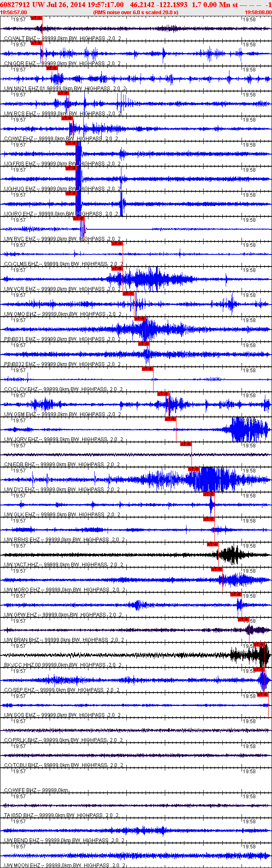This screenshot has height=868, width=272.
Task: Select the red pick flag on BK JCC trace
Action: click(x=259, y=645)
